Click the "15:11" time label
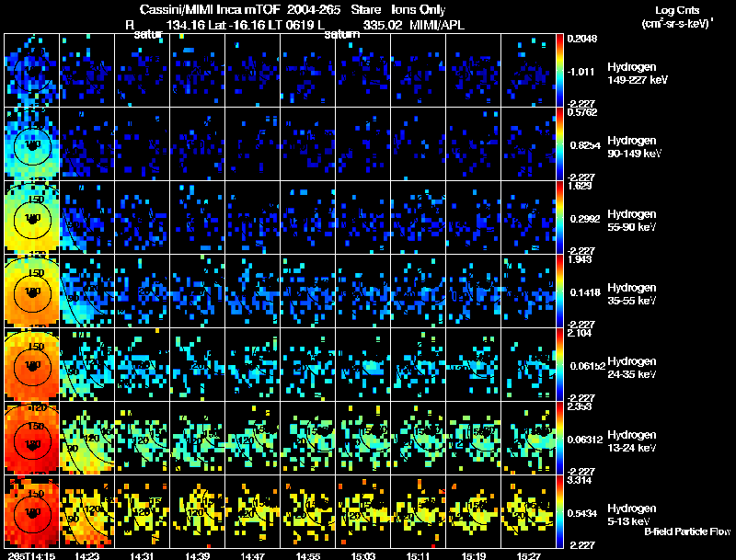Viewport: 736px width, 560px height. point(419,555)
